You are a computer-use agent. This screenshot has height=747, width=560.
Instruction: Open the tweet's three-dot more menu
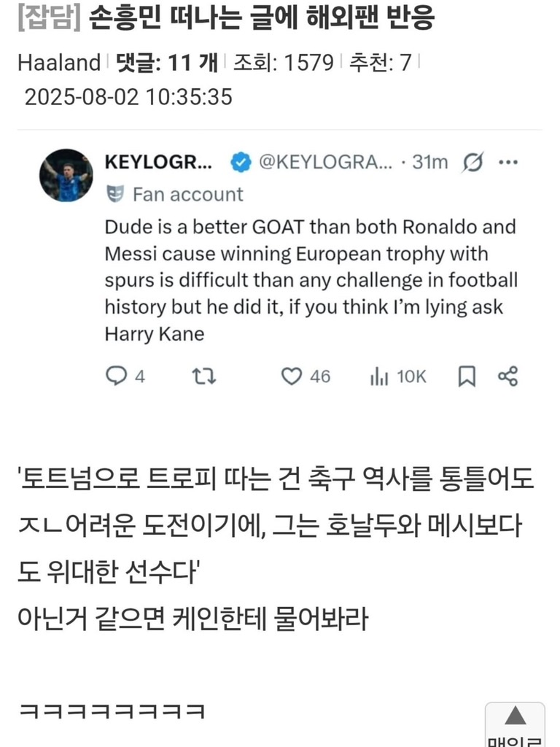507,162
